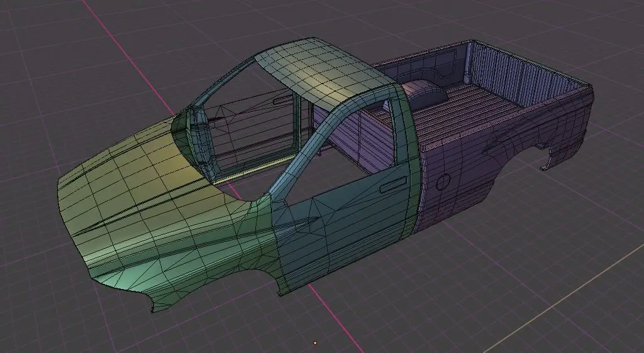Select the small orange origin point below the model
The image size is (644, 353).
coord(315,343)
